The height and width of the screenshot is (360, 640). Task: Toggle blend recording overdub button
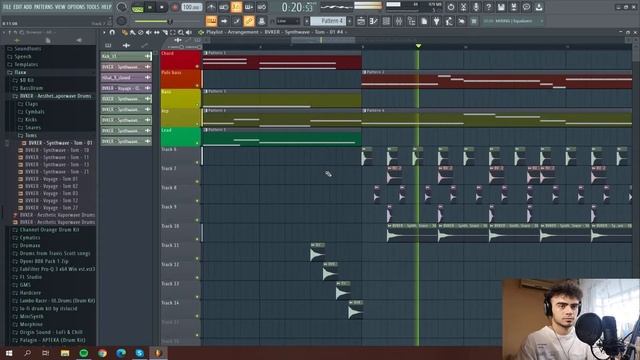click(249, 7)
